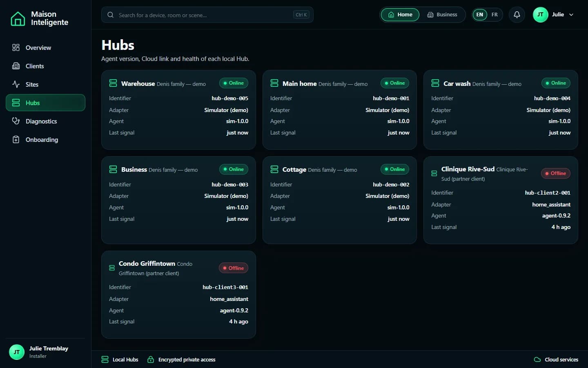Image resolution: width=588 pixels, height=368 pixels.
Task: Click the encrypted private access lock icon
Action: pyautogui.click(x=151, y=359)
